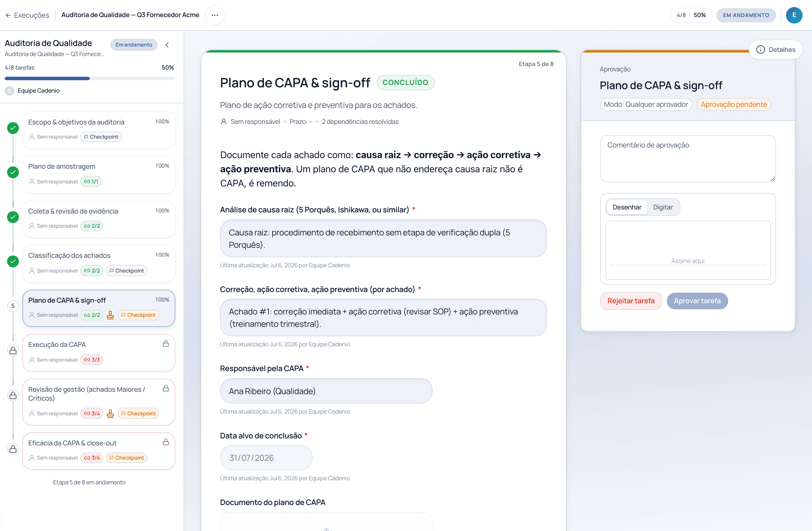Switch to Desenhar signature tab
This screenshot has width=812, height=531.
pos(627,207)
